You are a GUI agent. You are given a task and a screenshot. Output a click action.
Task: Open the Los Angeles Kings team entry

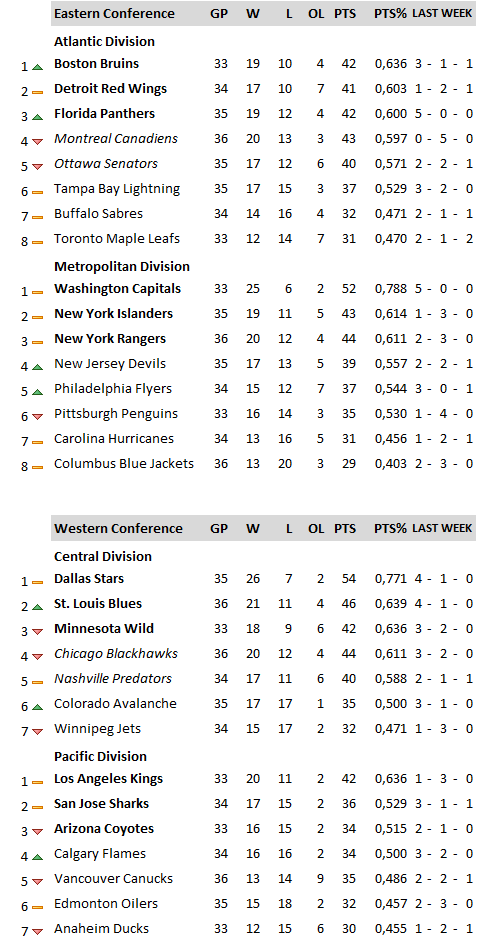point(108,779)
